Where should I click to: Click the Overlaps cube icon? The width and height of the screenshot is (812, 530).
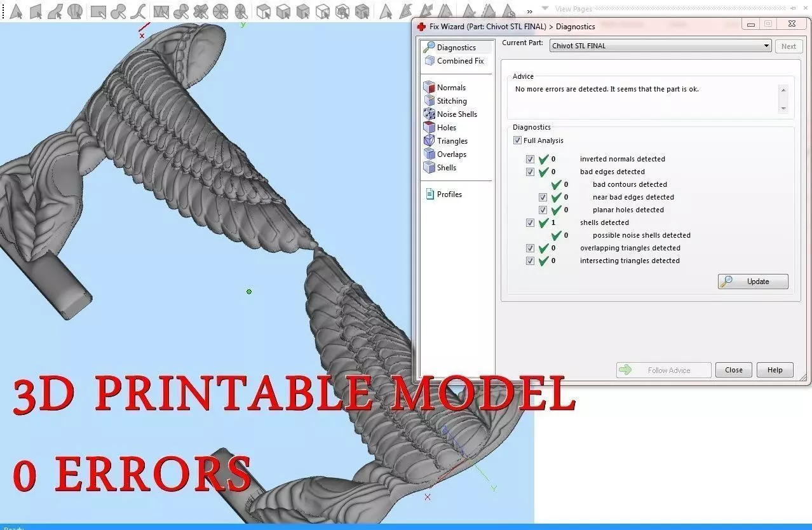[x=430, y=154]
